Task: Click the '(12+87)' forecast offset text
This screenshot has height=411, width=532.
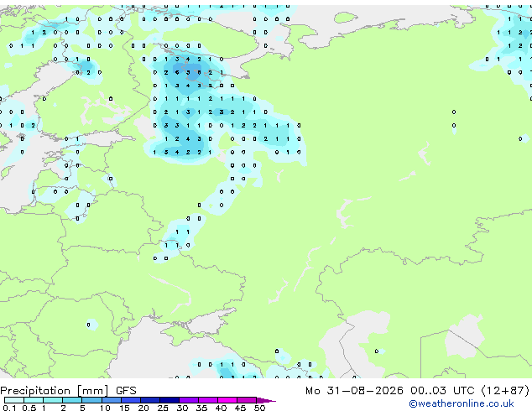Action: pyautogui.click(x=505, y=391)
